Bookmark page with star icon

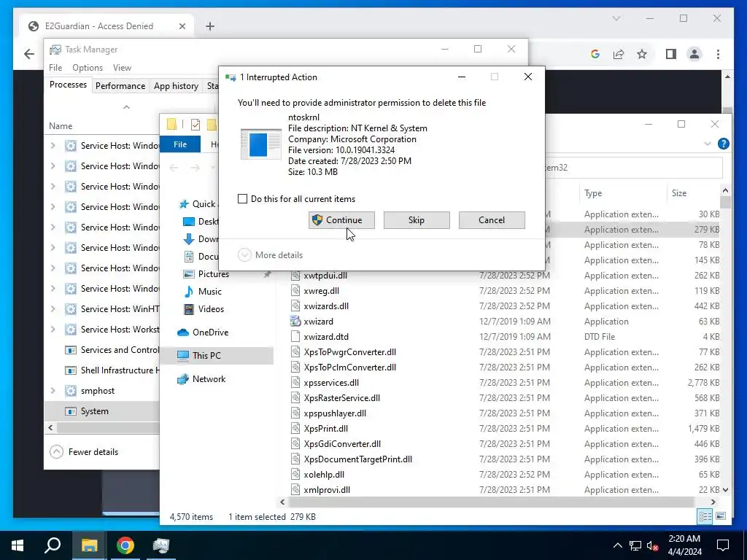[642, 54]
